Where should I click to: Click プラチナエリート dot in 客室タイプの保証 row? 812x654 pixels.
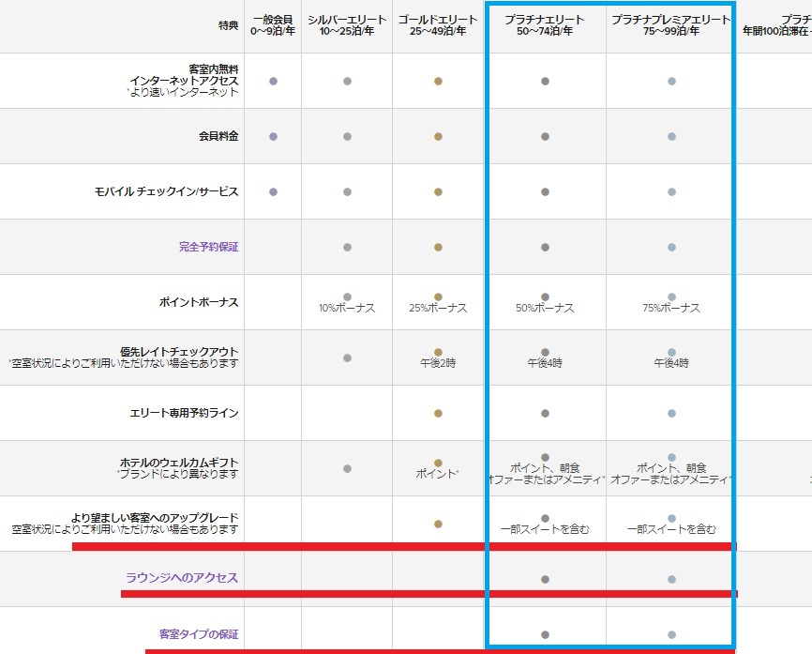(x=545, y=635)
